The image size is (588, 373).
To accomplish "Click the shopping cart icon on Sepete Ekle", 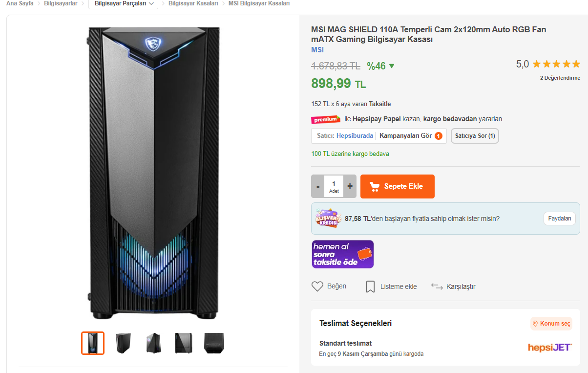I will 375,186.
